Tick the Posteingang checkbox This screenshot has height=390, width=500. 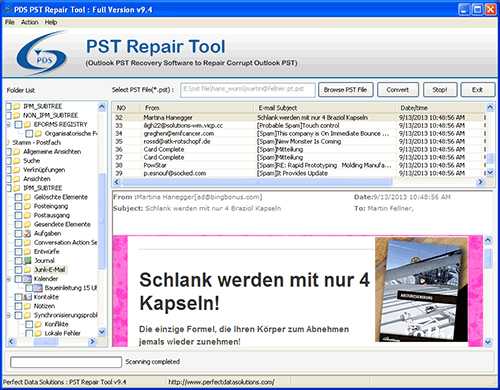(18, 206)
